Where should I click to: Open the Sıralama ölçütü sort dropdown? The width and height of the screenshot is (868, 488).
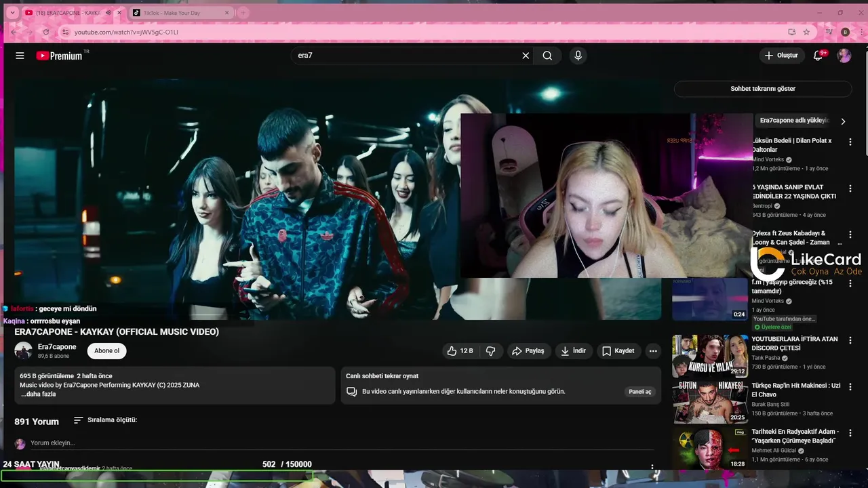coord(105,420)
